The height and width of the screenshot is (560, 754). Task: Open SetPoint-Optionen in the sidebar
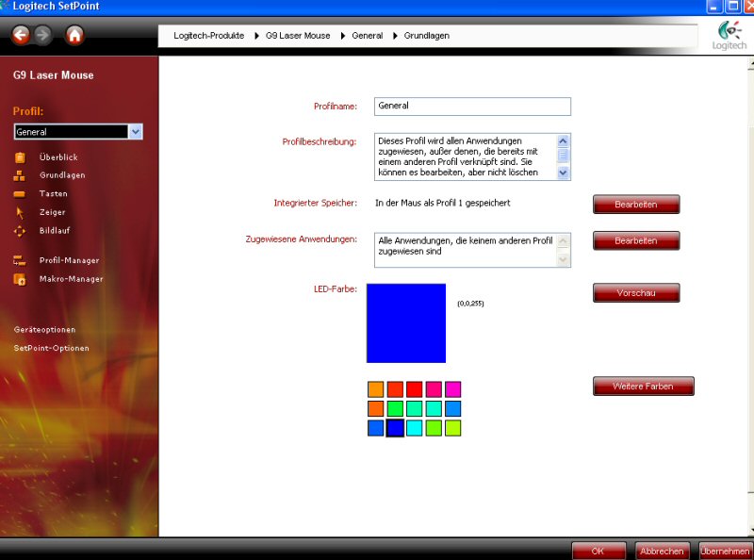52,348
